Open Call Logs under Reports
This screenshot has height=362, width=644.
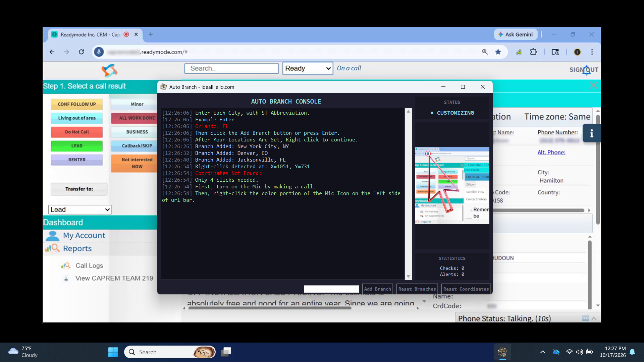coord(89,265)
